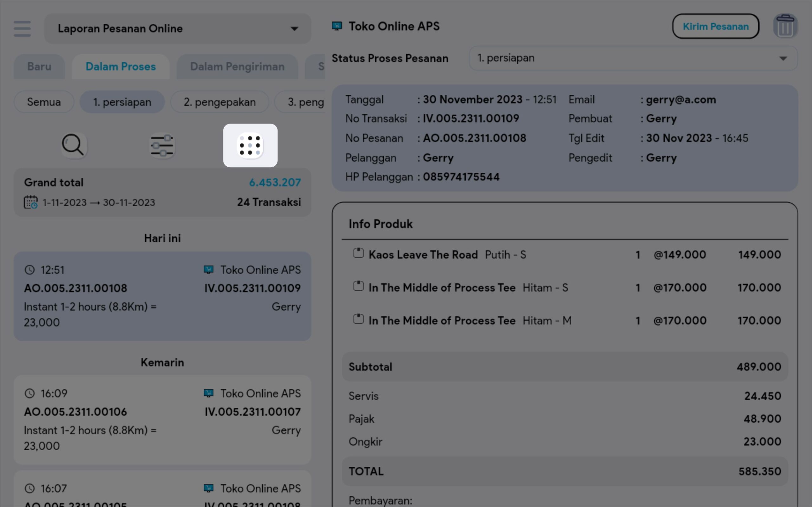Switch to Dalam Pengiriman tab
Image resolution: width=812 pixels, height=507 pixels.
point(237,67)
